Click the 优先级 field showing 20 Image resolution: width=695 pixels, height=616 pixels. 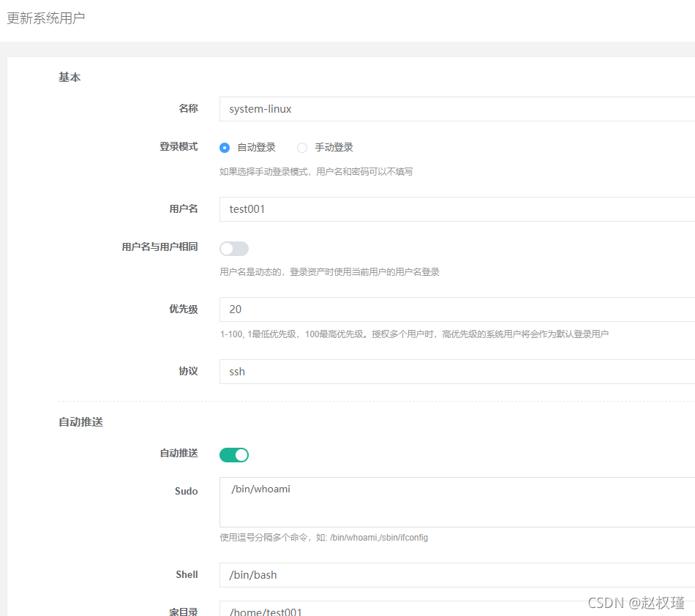(x=457, y=309)
